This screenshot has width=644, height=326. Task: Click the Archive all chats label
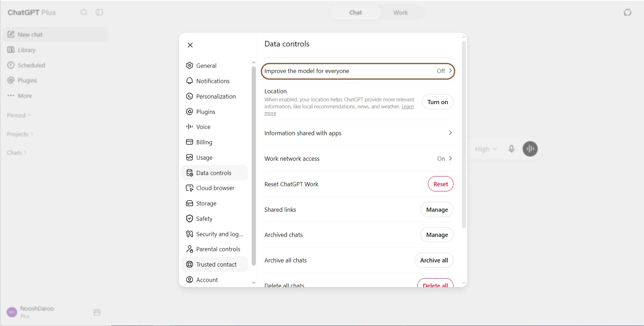285,260
